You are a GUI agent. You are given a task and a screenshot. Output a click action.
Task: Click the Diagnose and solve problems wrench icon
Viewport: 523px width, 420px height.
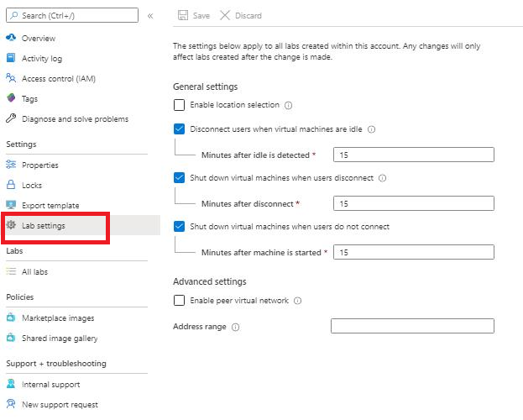[11, 118]
